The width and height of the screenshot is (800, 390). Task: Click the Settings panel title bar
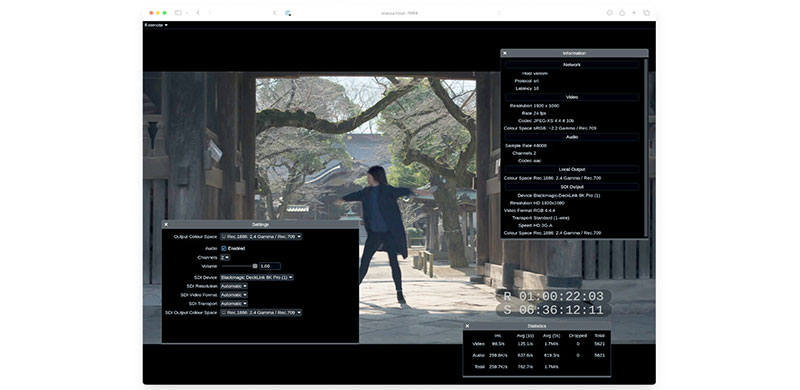coord(260,224)
